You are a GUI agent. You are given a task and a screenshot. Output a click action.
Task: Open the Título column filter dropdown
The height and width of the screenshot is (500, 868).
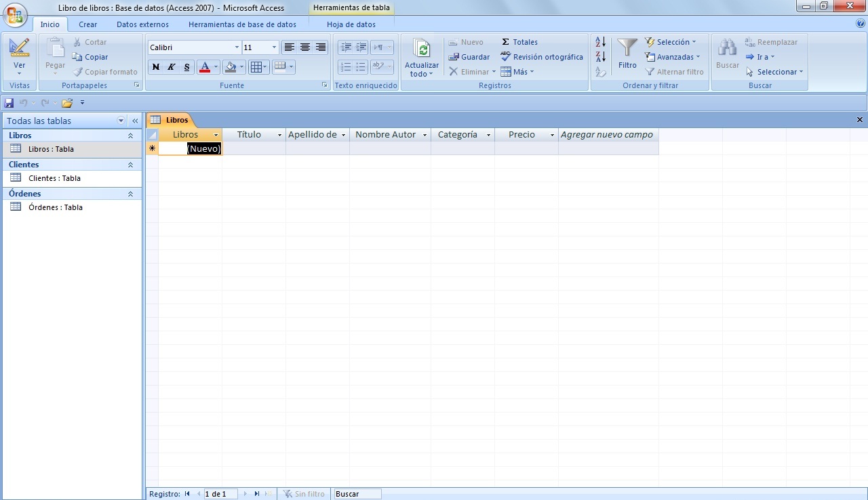pyautogui.click(x=279, y=134)
